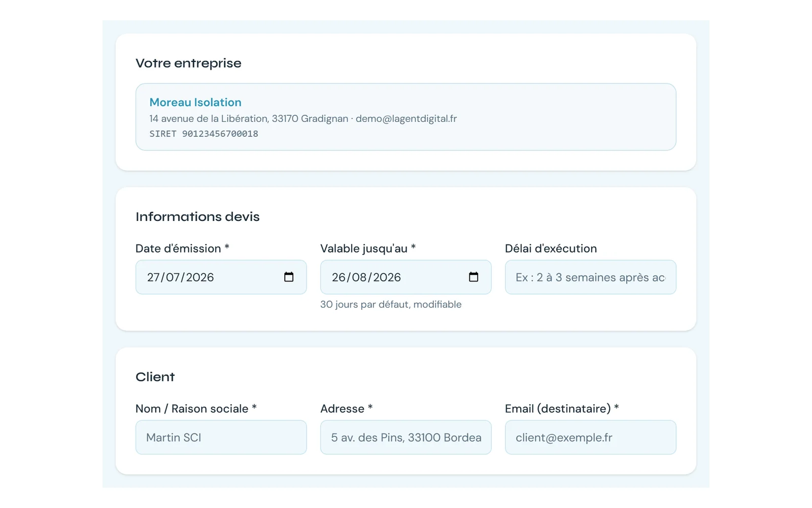Click the 'Informations devis' heading
Viewport: 812px width, 508px height.
197,216
